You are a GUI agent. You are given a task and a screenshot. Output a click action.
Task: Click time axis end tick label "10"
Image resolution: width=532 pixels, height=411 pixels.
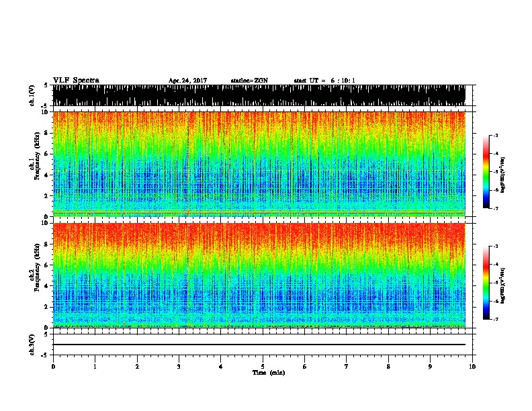pos(472,367)
